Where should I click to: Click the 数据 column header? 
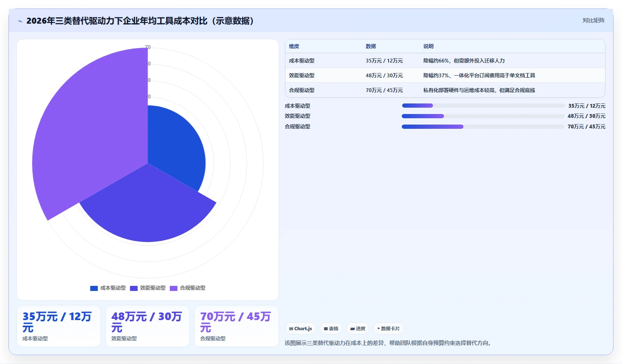[x=371, y=46]
